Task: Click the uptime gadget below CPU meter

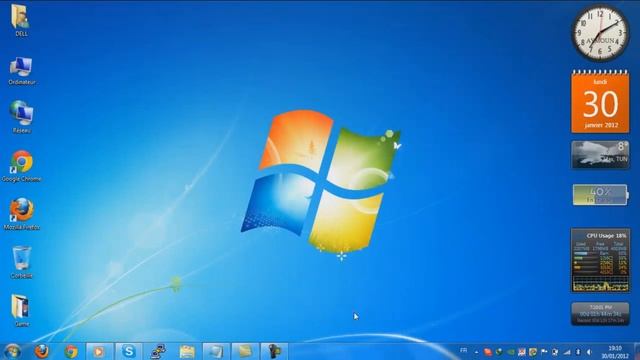Action: pos(600,313)
